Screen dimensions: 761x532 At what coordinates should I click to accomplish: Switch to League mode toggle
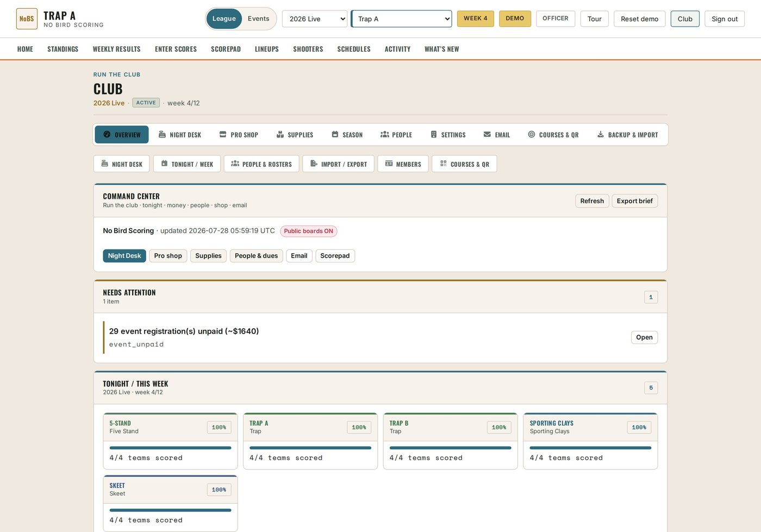pyautogui.click(x=224, y=18)
